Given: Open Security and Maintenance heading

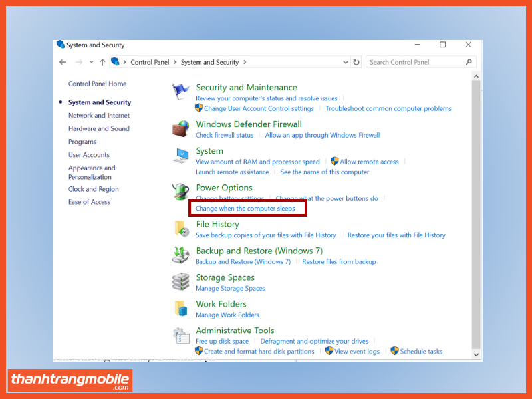Looking at the screenshot, I should [x=246, y=88].
